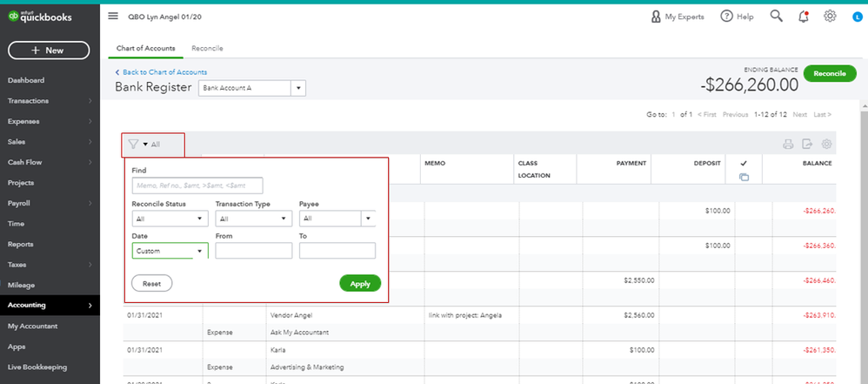The image size is (868, 384).
Task: Open the top settings gear
Action: 829,16
